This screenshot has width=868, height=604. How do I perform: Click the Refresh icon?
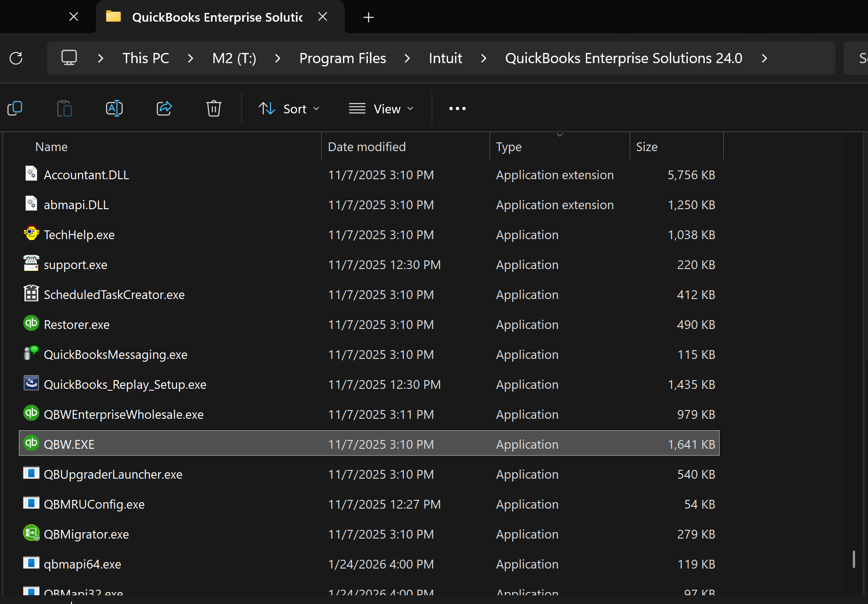pos(16,58)
